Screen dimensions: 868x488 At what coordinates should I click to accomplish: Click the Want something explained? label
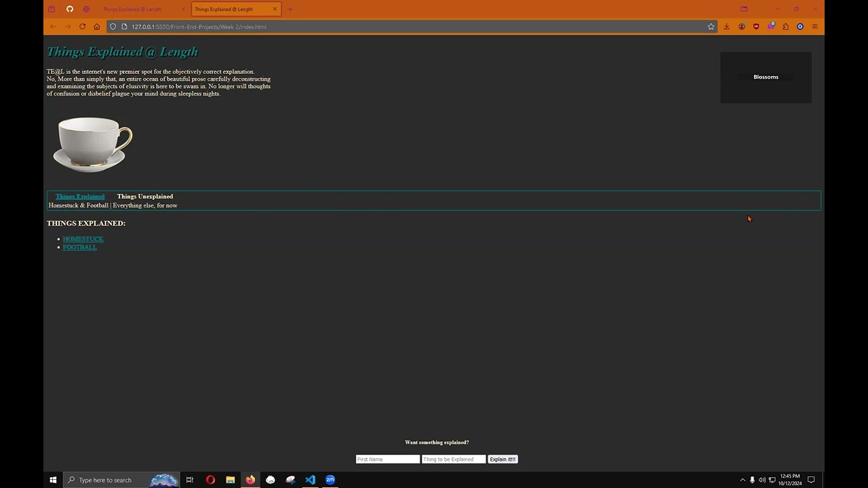(437, 443)
